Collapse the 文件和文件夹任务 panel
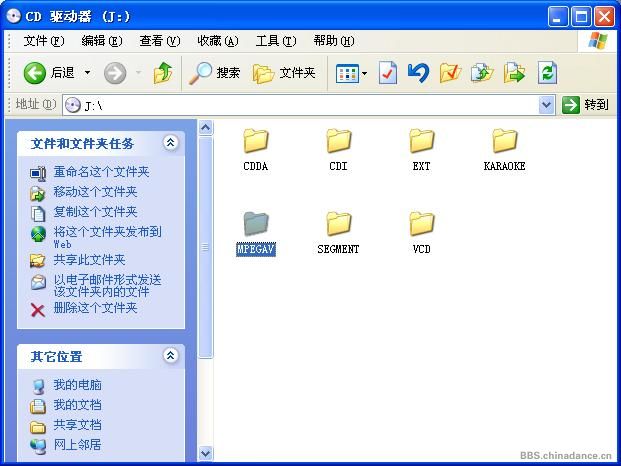 tap(170, 143)
